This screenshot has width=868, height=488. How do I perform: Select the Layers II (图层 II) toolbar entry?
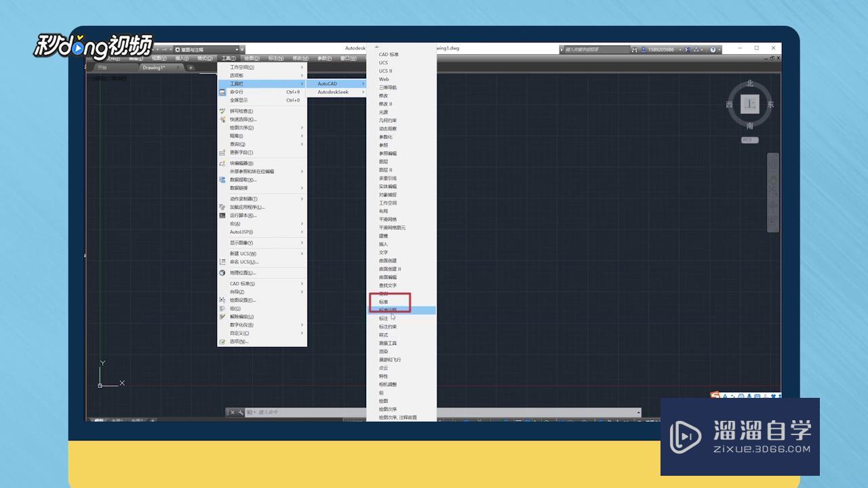coord(401,170)
